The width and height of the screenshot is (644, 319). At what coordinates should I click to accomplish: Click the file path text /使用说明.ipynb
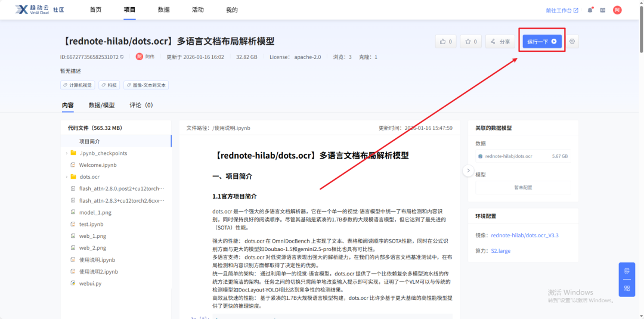pyautogui.click(x=231, y=128)
